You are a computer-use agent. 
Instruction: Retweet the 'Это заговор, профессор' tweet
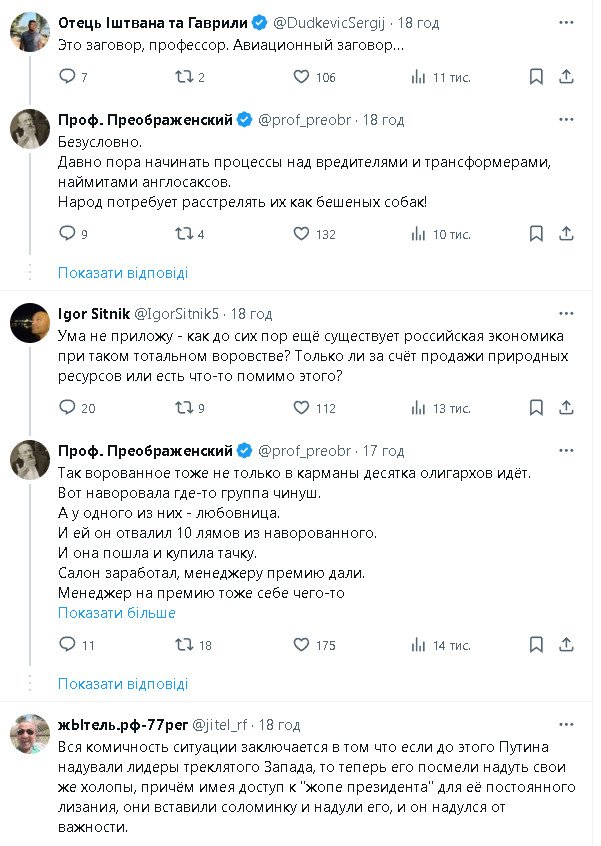click(x=183, y=77)
